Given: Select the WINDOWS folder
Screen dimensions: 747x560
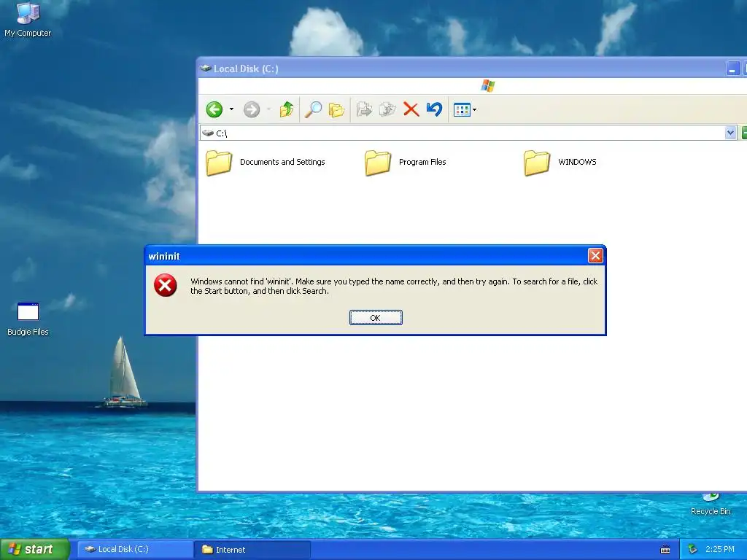Looking at the screenshot, I should point(560,163).
